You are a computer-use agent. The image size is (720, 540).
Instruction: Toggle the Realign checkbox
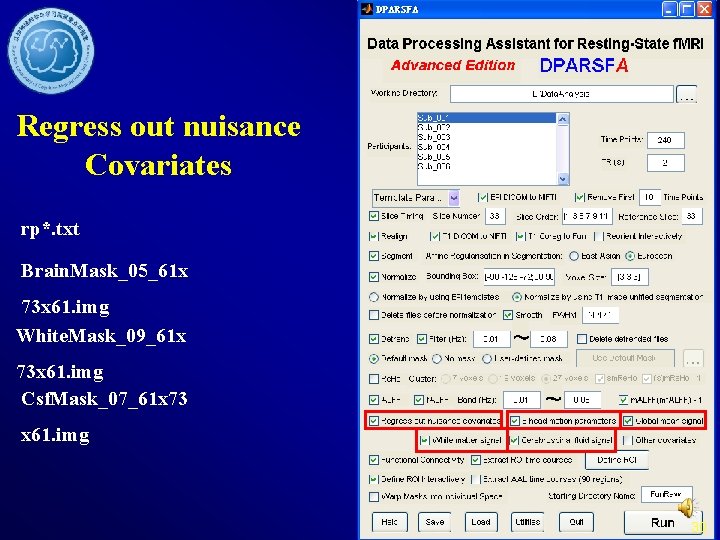(374, 236)
